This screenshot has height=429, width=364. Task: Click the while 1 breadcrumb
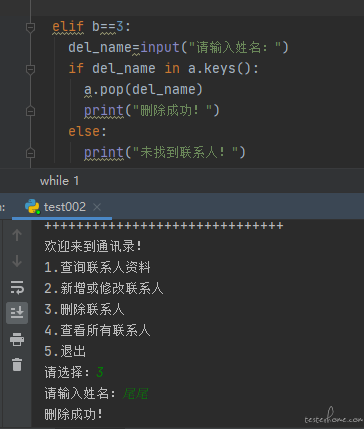(x=59, y=181)
